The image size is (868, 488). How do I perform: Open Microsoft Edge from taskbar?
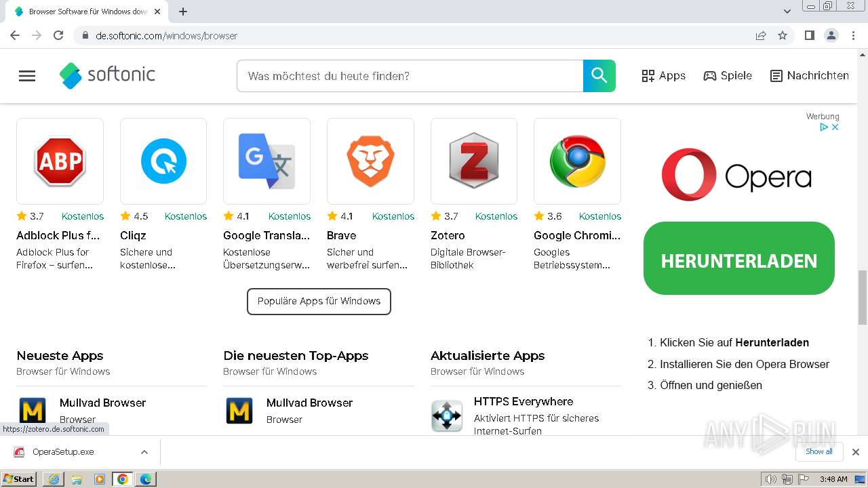click(146, 479)
